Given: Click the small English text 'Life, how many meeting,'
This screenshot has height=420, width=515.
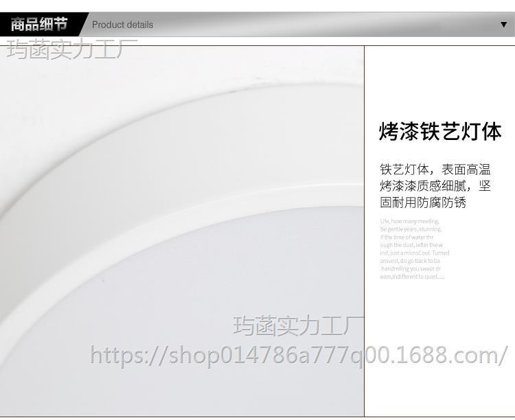Looking at the screenshot, I should 409,221.
